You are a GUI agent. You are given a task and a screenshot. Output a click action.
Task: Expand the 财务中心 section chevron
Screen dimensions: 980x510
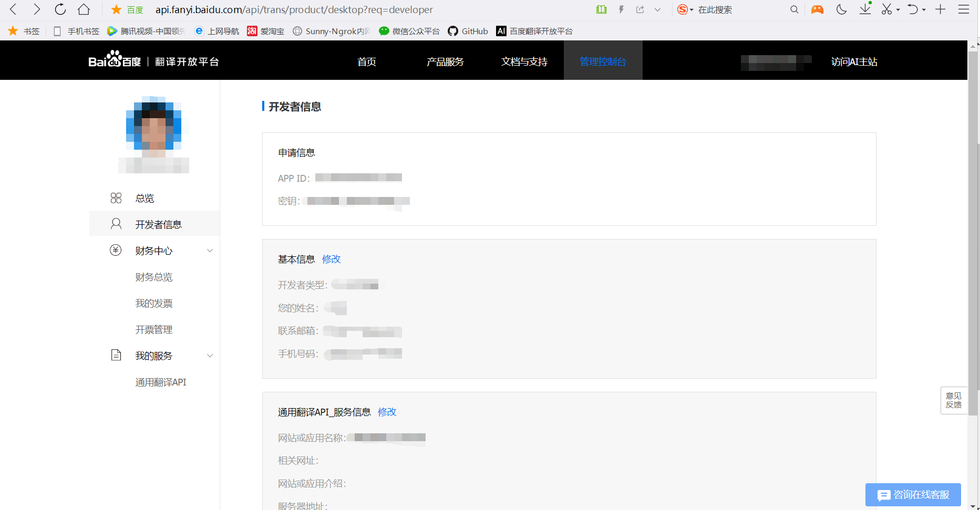click(x=210, y=251)
